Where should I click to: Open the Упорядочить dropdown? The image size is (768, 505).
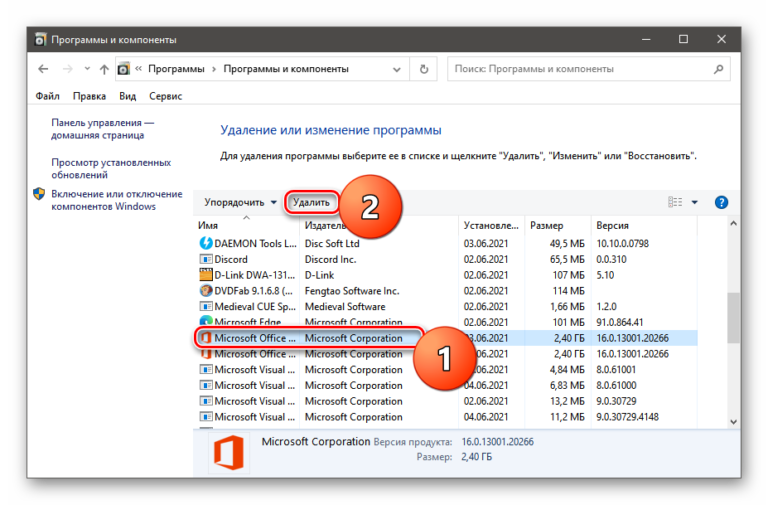(x=240, y=202)
